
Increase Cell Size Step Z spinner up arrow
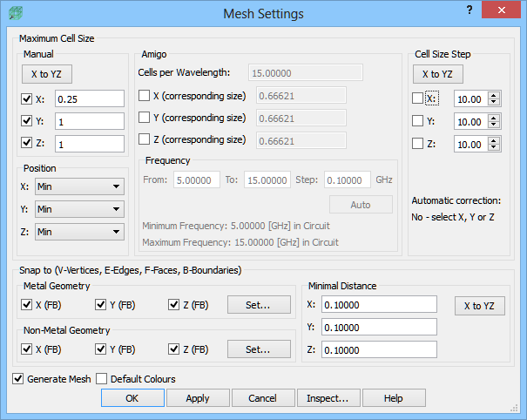[493, 141]
